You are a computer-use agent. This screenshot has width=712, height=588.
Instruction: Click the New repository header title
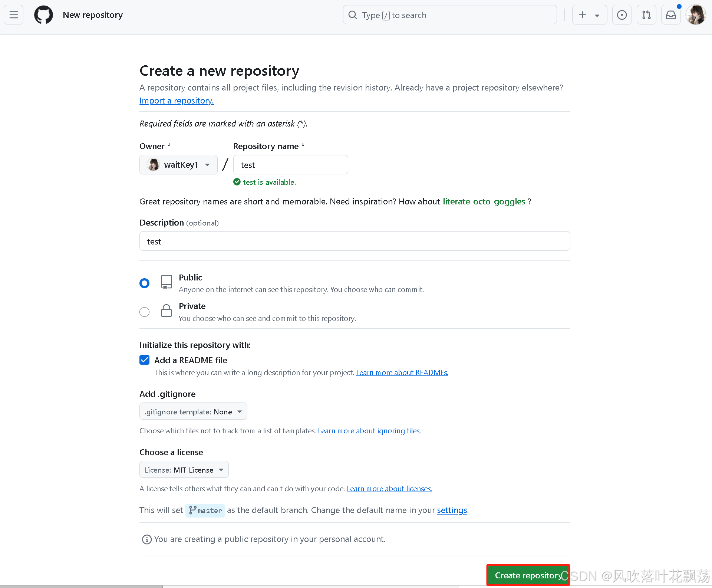[93, 15]
